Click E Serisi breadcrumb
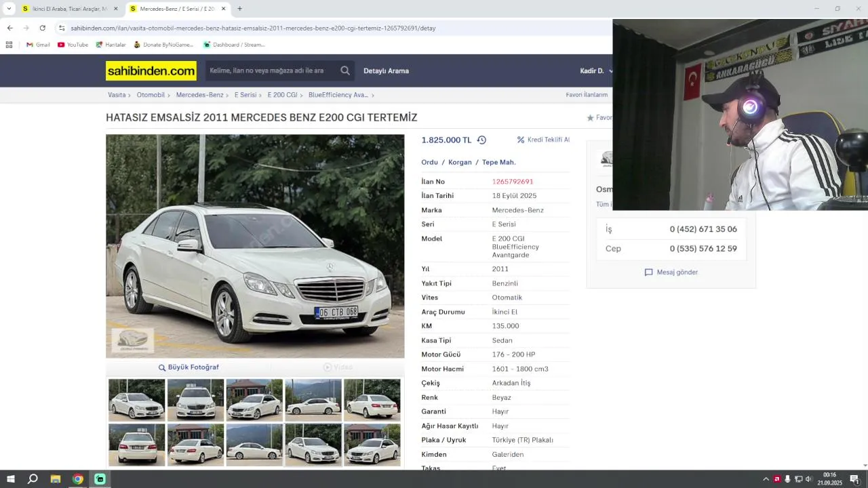This screenshot has width=868, height=488. 245,95
